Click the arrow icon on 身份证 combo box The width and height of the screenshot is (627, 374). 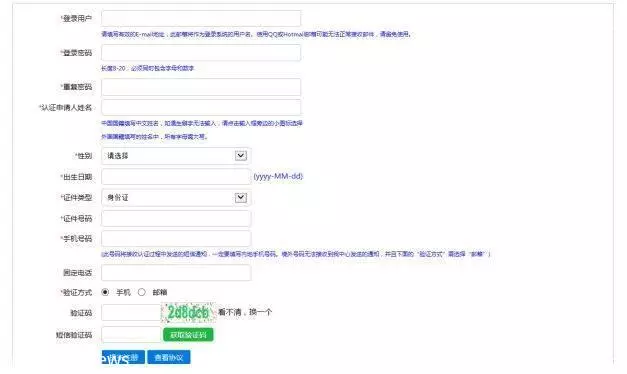point(241,198)
